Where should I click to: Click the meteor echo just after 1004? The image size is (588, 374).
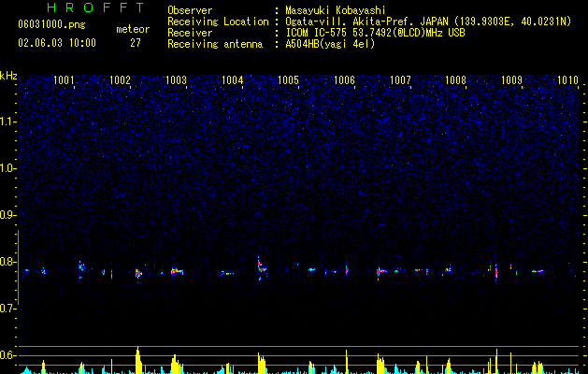pyautogui.click(x=262, y=268)
